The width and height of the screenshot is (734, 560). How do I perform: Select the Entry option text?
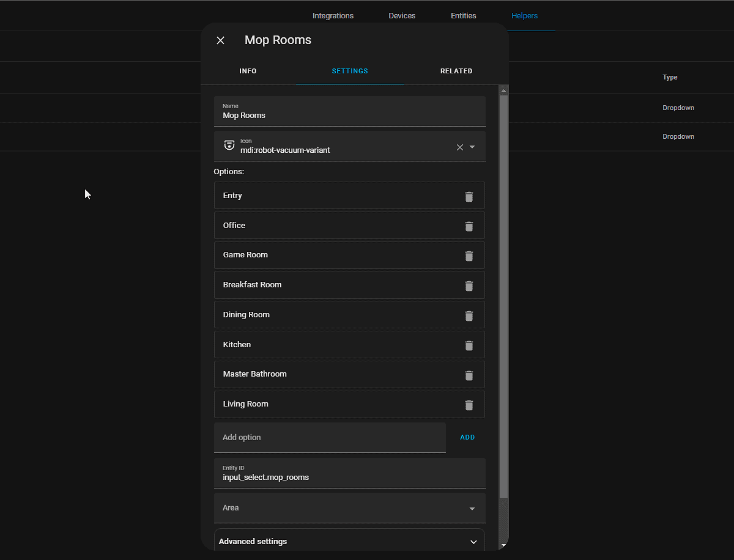click(232, 196)
